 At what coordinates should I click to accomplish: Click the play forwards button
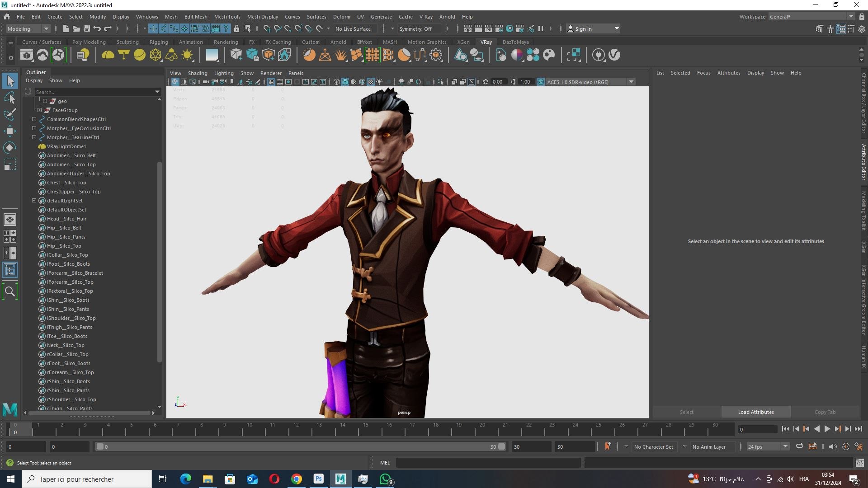click(x=827, y=429)
